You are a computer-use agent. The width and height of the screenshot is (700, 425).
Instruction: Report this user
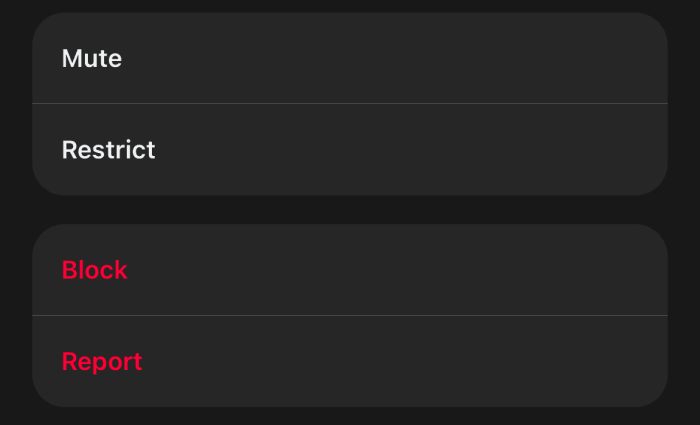coord(102,362)
